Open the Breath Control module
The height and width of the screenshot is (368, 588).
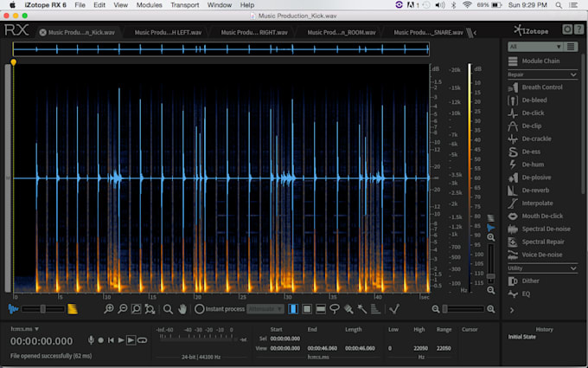(x=535, y=87)
